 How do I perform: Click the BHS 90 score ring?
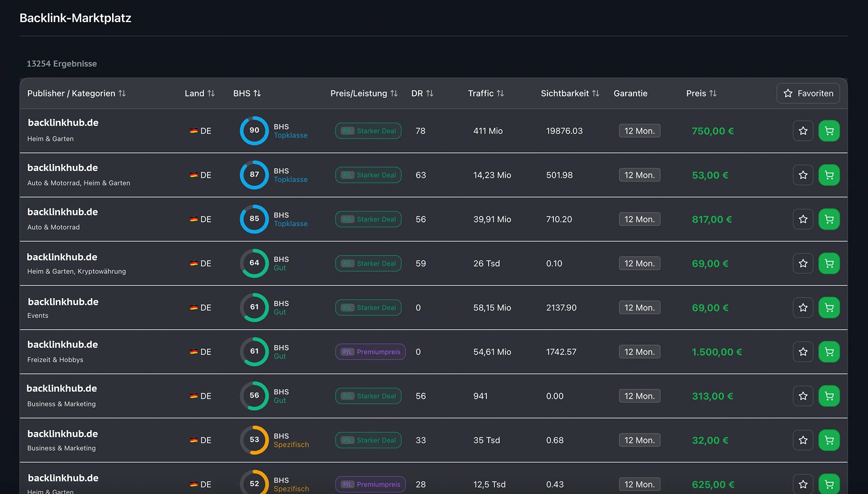[x=254, y=131]
